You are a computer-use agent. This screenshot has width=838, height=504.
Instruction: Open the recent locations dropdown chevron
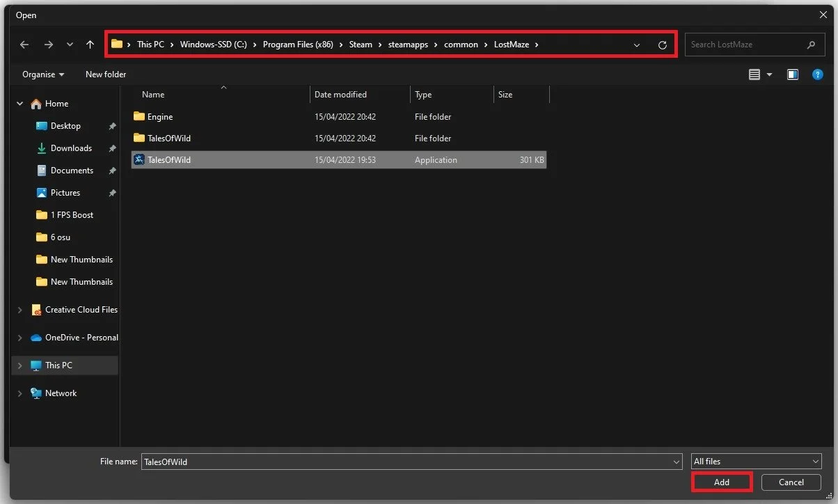pos(70,45)
